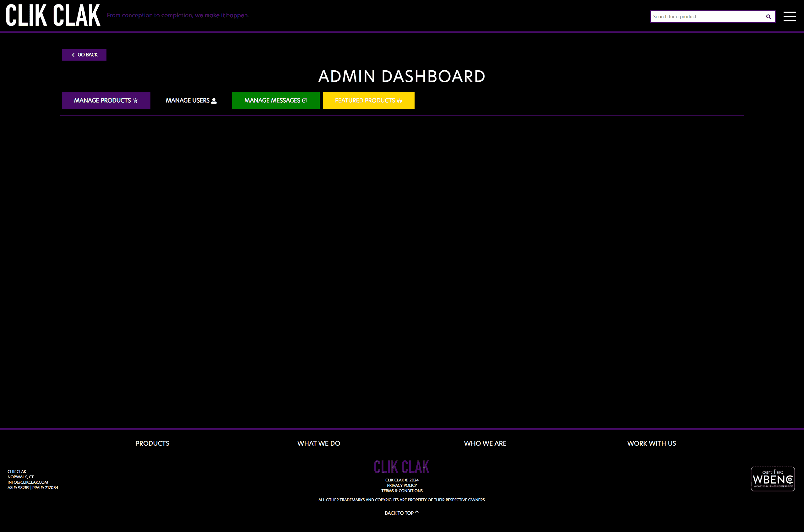804x532 pixels.
Task: Click the INFO@CLIKCLAK.COM email address
Action: tap(28, 482)
